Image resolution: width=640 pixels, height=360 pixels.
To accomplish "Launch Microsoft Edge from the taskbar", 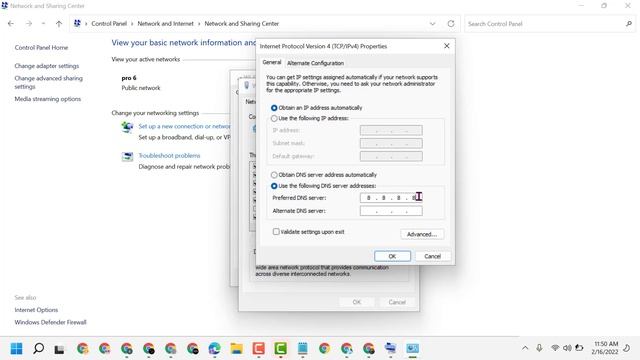I will (214, 349).
